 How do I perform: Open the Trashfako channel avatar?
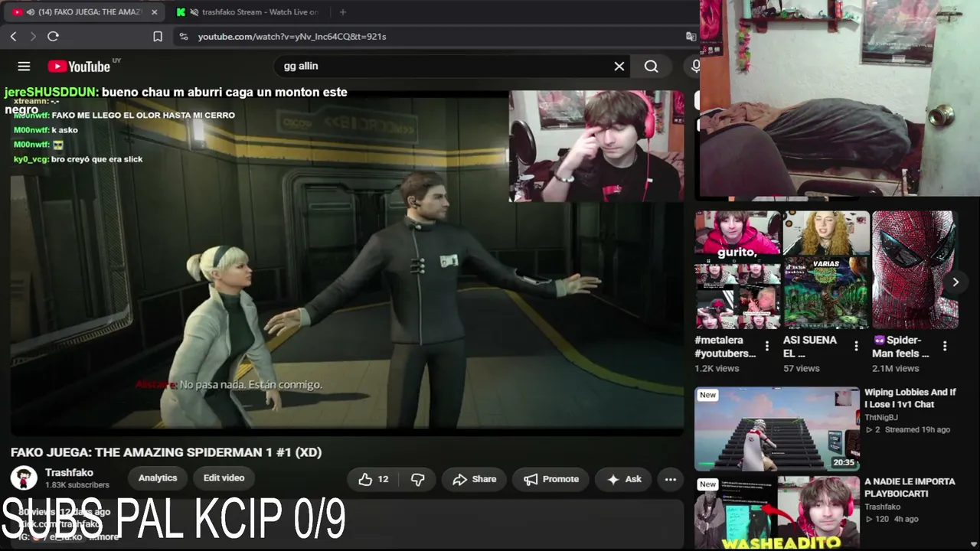[x=24, y=478]
